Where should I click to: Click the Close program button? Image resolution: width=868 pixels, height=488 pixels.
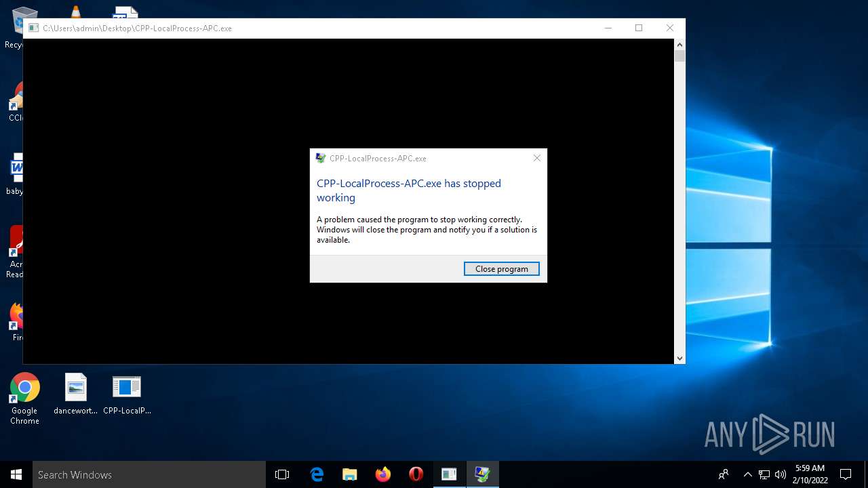[x=501, y=269]
